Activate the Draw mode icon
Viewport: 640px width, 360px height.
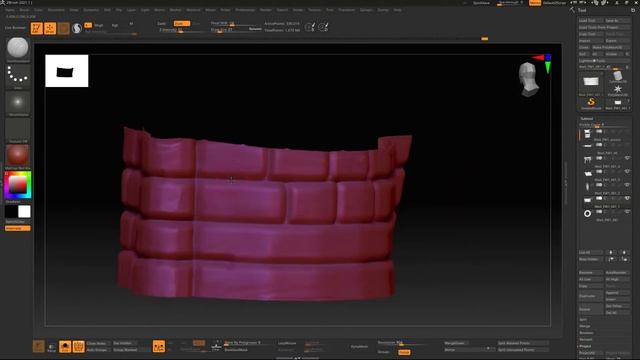coord(50,28)
